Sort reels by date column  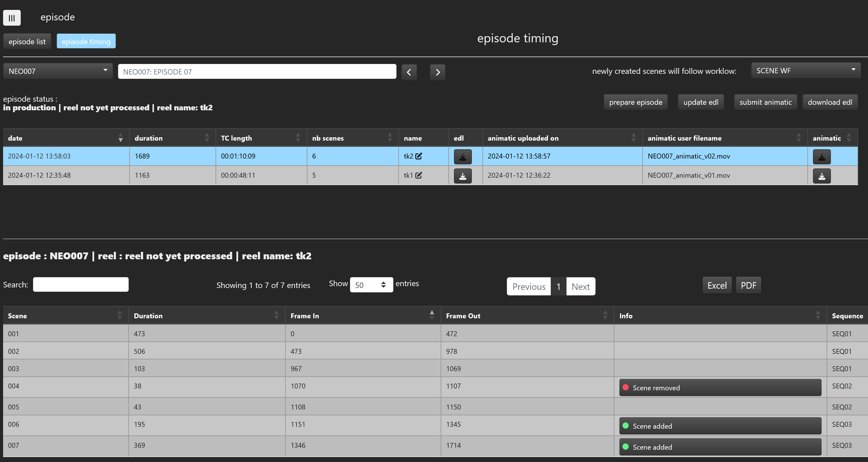[x=66, y=138]
